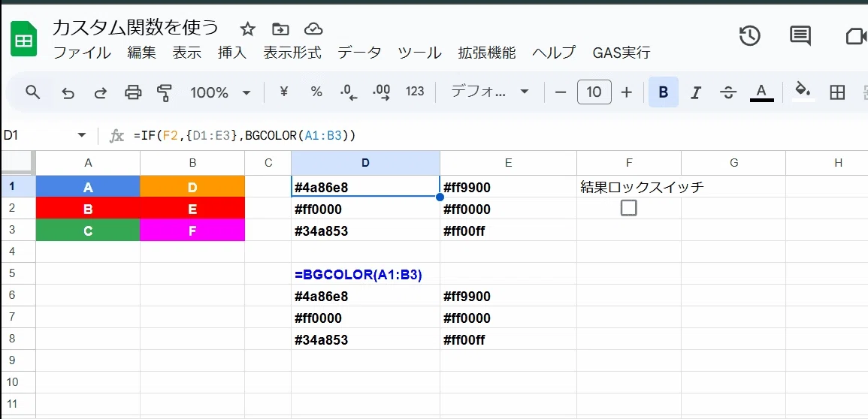This screenshot has width=868, height=419.
Task: Open the ヘルプ menu
Action: [554, 53]
